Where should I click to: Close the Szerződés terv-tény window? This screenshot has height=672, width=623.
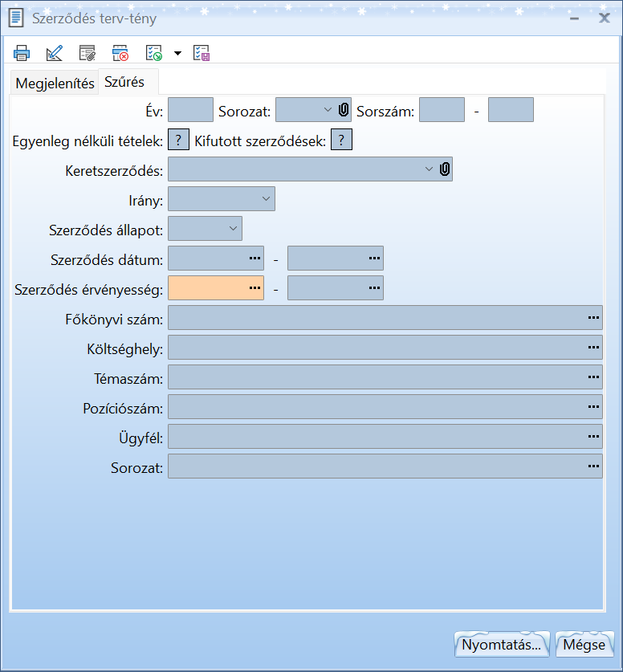pos(605,18)
